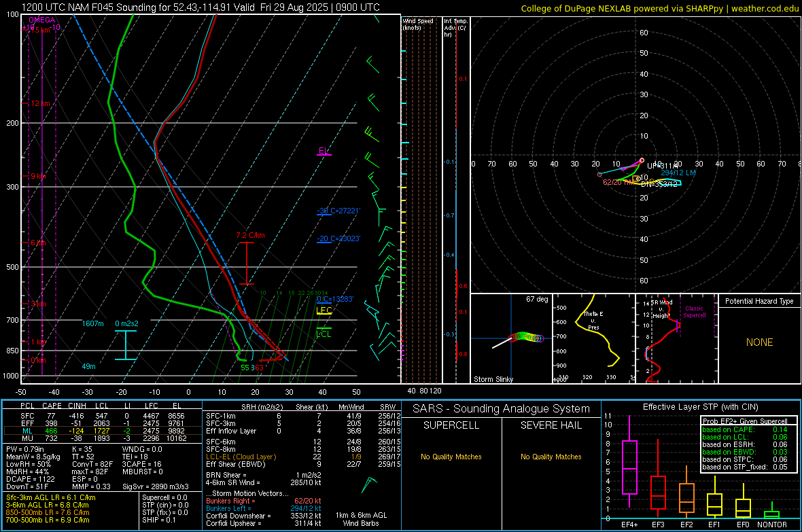Click the Prob EF2+ Given Supercell header
Viewport: 802px width, 532px height.
pos(745,421)
